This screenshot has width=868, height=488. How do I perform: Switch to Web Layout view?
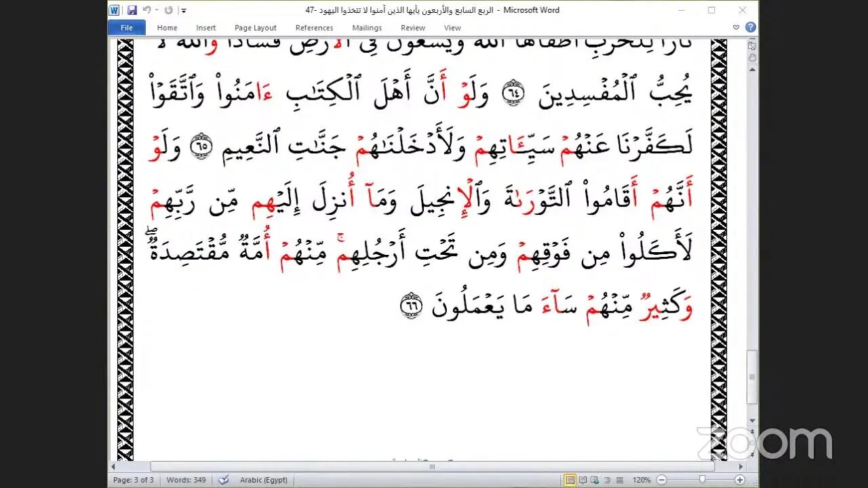pos(595,480)
